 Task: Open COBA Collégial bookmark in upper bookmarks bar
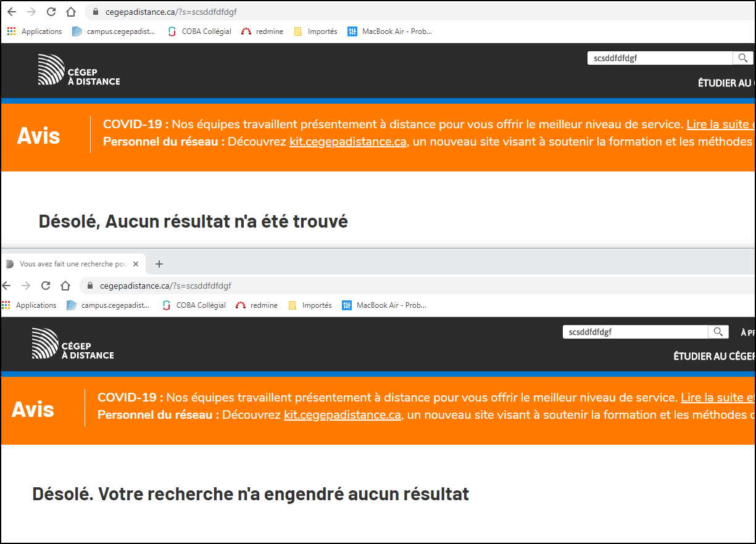199,31
